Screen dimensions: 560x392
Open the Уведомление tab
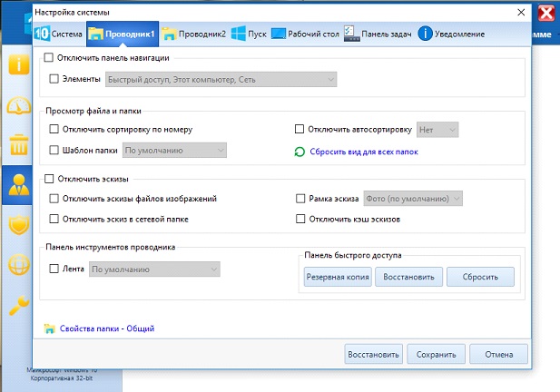(451, 34)
